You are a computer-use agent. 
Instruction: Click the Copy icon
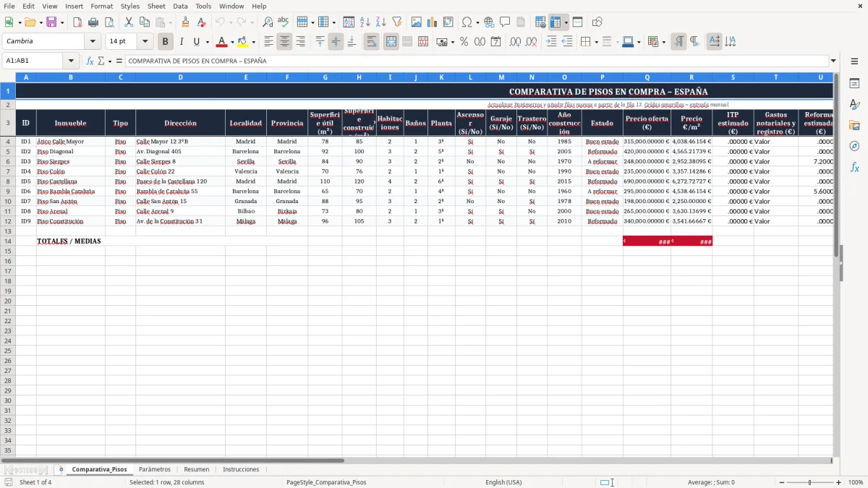coord(144,22)
